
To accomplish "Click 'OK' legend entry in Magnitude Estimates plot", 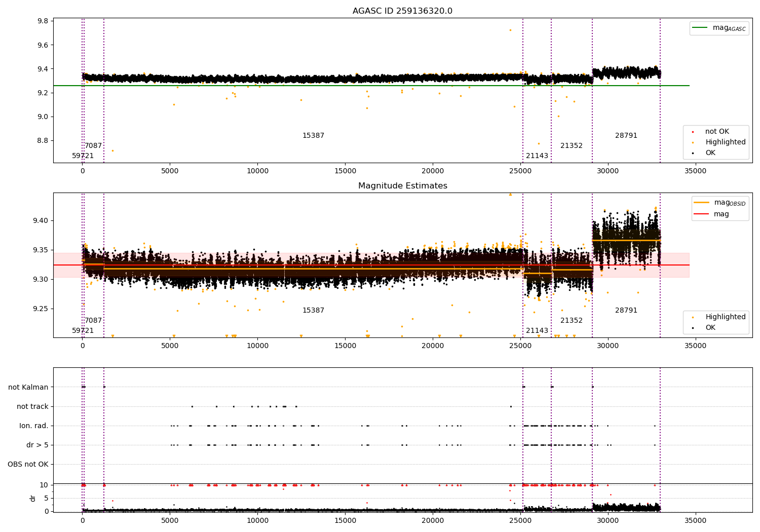I will pos(709,328).
